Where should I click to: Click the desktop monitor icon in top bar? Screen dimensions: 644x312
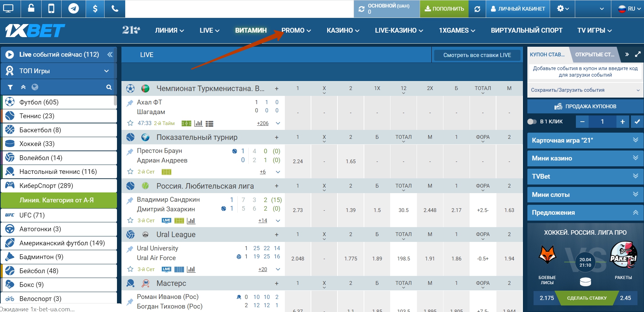[8, 9]
